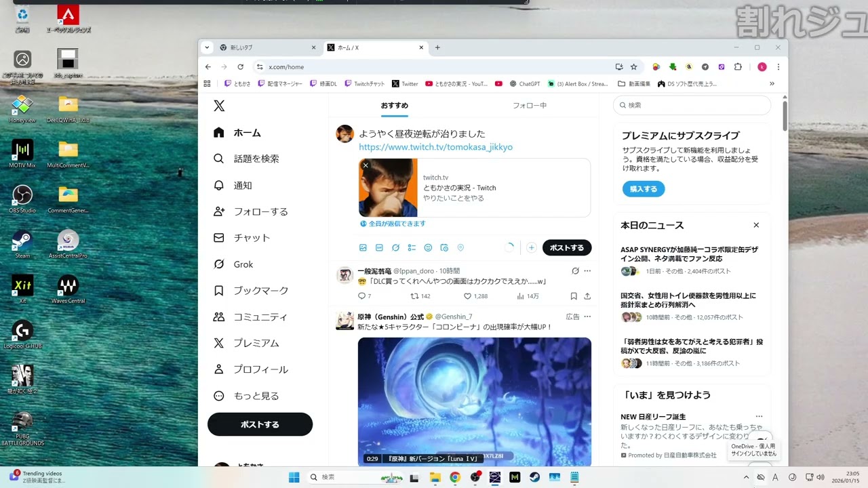
Task: Switch to the フォロー中 tab
Action: pyautogui.click(x=530, y=106)
